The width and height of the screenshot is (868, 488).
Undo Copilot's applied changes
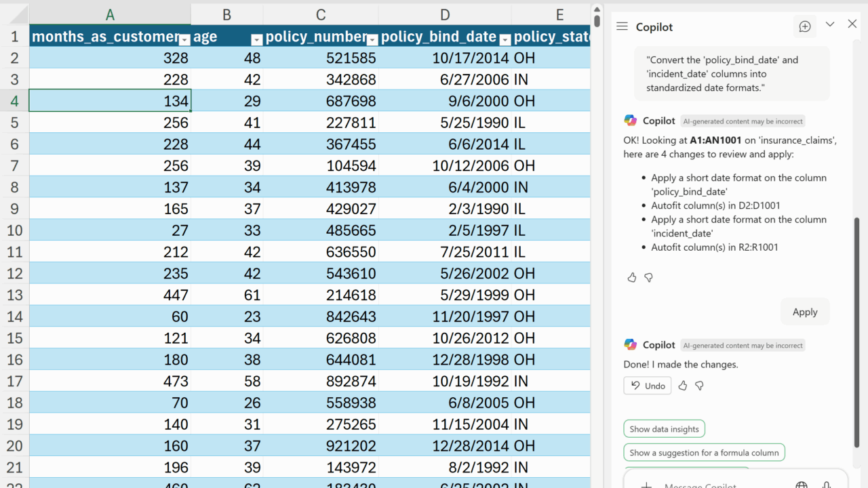[648, 386]
